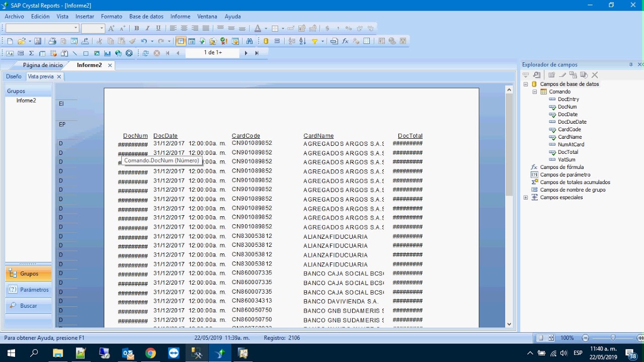The image size is (644, 362).
Task: Switch to the Diseño tab
Action: tap(14, 76)
